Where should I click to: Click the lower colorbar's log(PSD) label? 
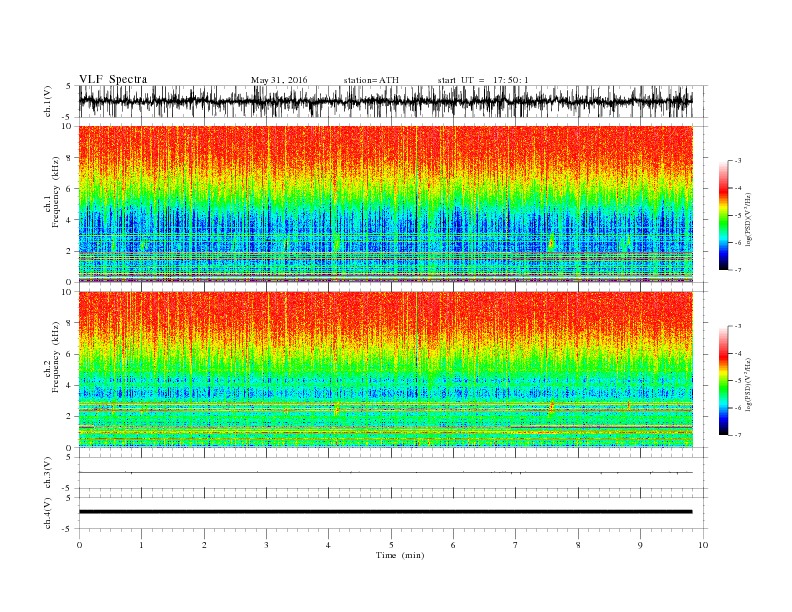pos(749,384)
